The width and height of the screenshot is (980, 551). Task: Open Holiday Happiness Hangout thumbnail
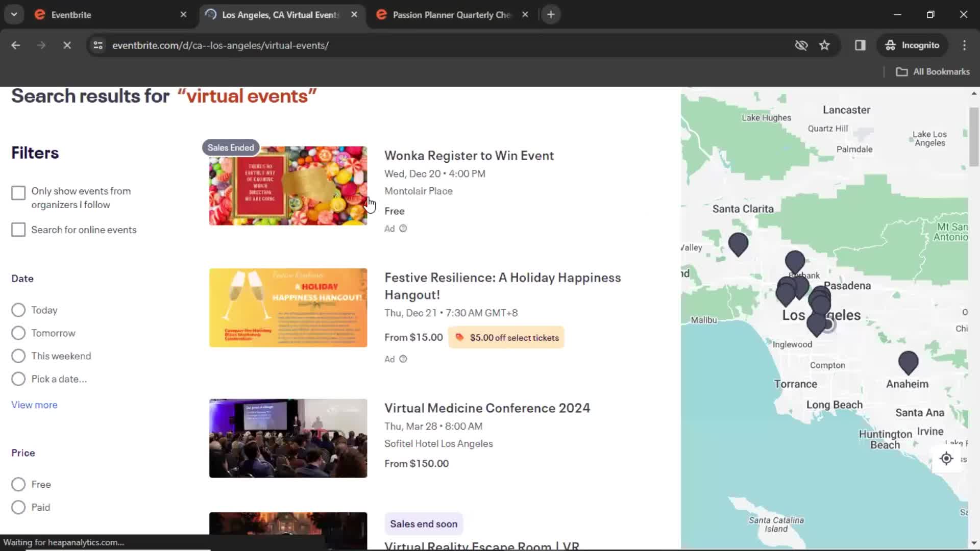click(x=288, y=308)
